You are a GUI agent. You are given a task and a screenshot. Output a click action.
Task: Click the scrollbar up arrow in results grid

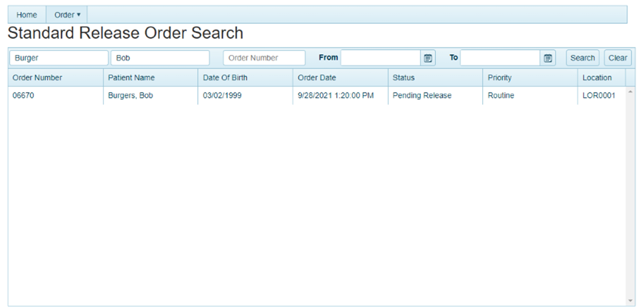pos(630,92)
